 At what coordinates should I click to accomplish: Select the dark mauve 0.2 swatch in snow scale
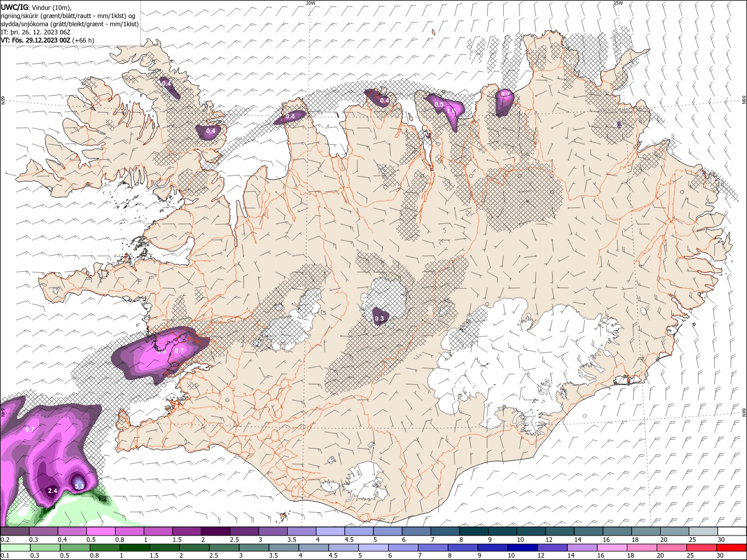(x=15, y=531)
